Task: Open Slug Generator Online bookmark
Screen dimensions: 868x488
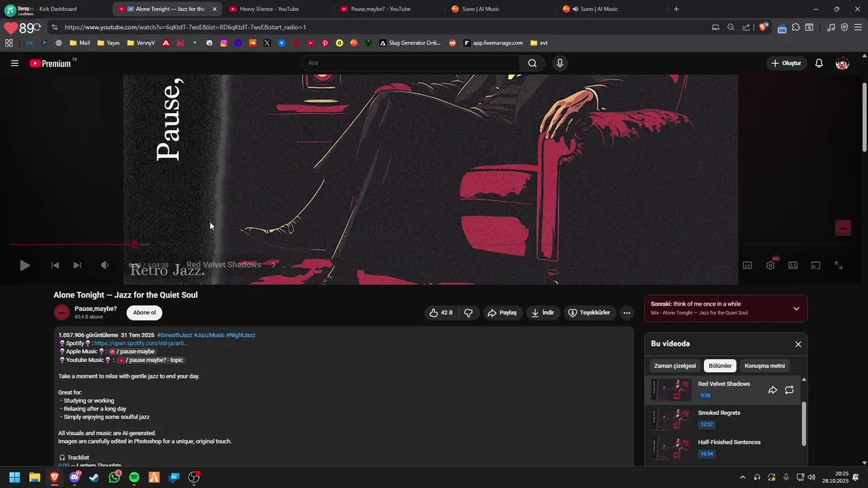Action: point(410,43)
